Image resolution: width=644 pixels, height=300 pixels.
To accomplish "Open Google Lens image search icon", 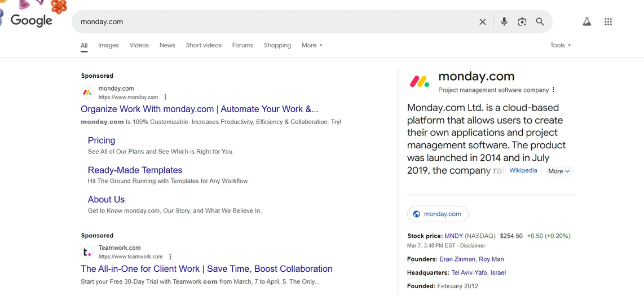I will coord(522,22).
